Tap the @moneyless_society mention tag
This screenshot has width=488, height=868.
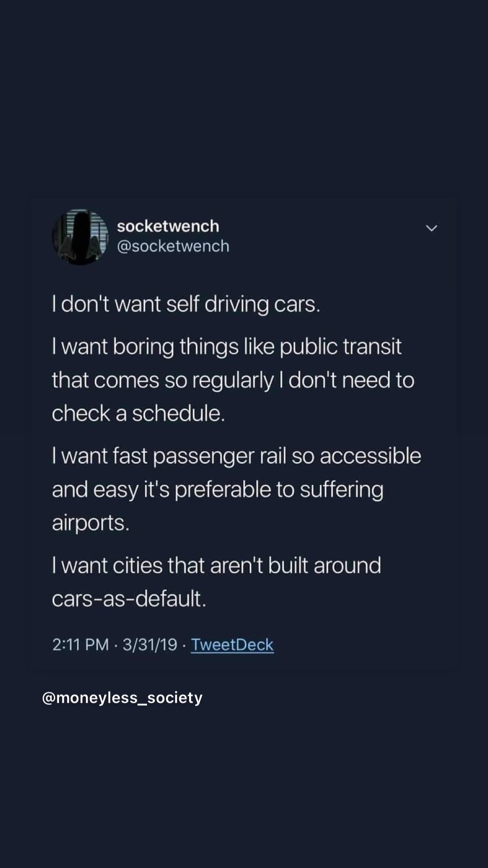click(x=122, y=697)
